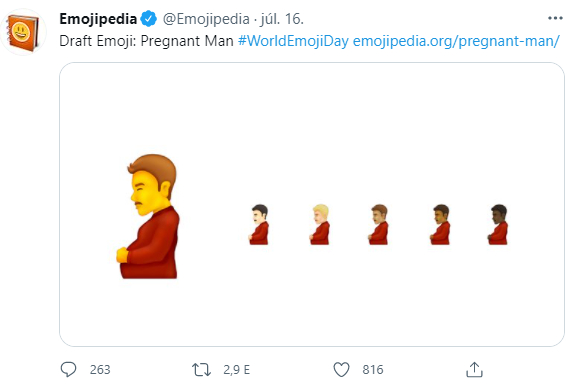Open the Emojipedia display name
The image size is (568, 388).
coord(98,19)
